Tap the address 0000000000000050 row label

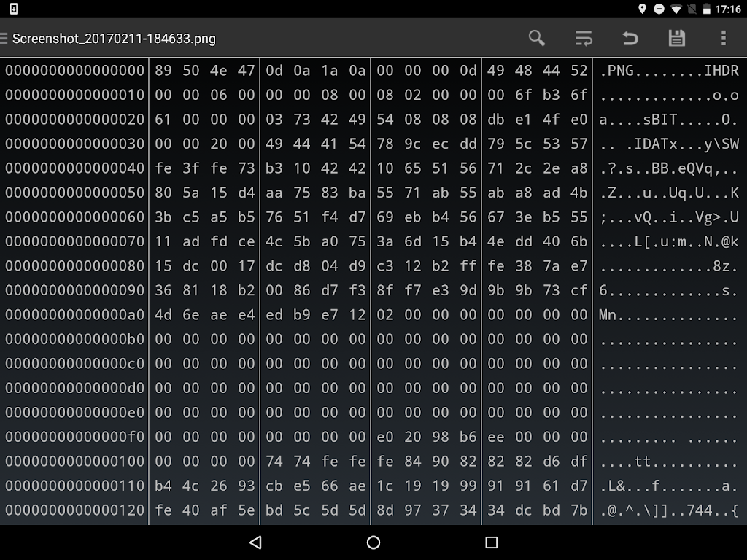point(75,192)
